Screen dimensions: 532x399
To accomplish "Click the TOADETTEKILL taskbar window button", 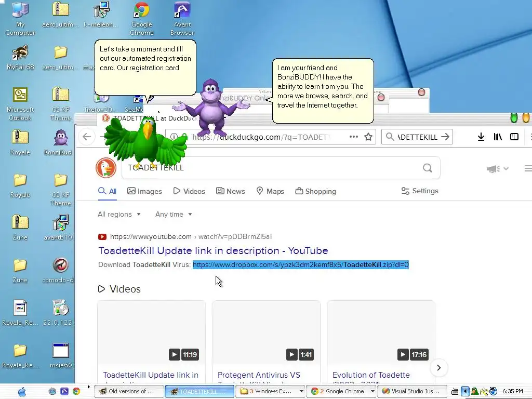I will coord(199,391).
